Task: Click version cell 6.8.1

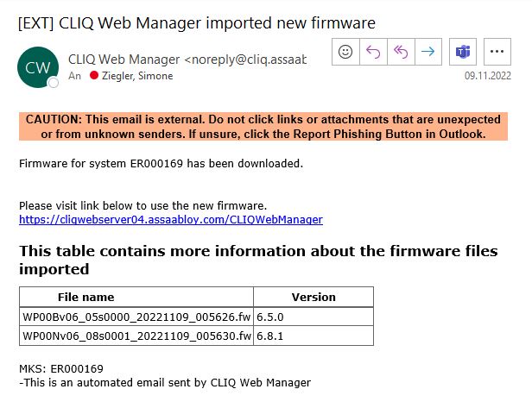Action: click(313, 336)
